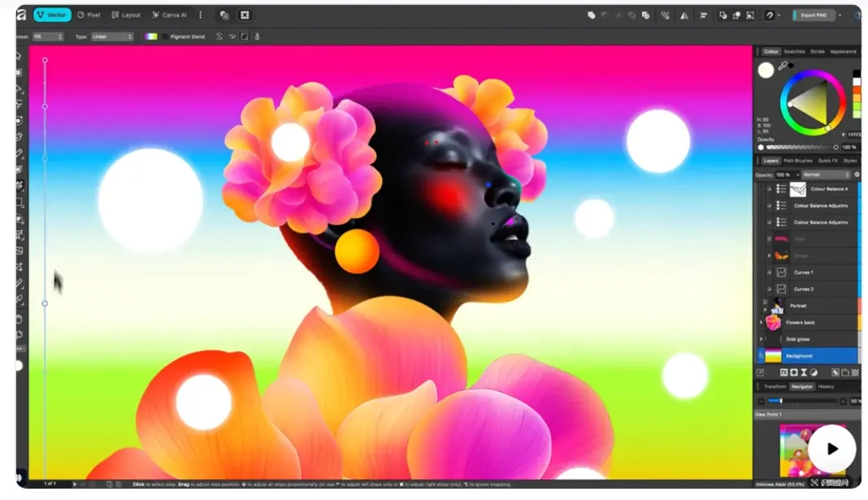Expand the Flowers back layer group
Image resolution: width=868 pixels, height=500 pixels.
[x=762, y=322]
